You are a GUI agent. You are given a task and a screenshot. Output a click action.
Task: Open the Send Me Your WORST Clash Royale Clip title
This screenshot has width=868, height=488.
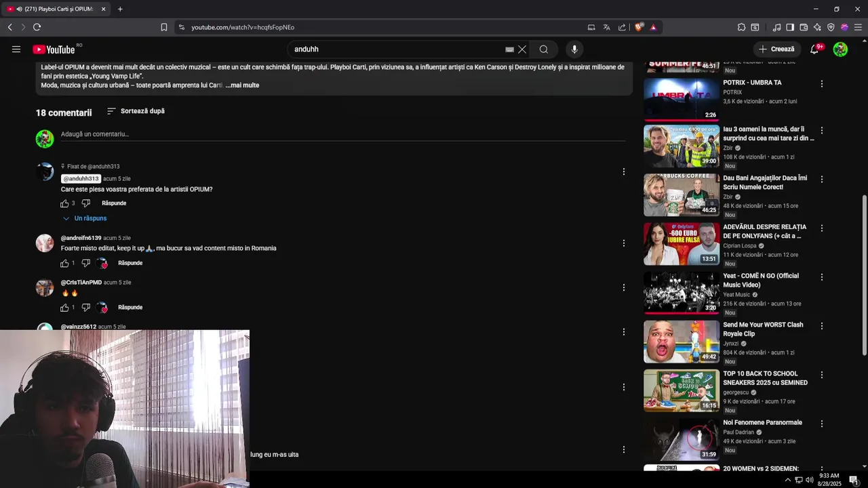point(763,329)
